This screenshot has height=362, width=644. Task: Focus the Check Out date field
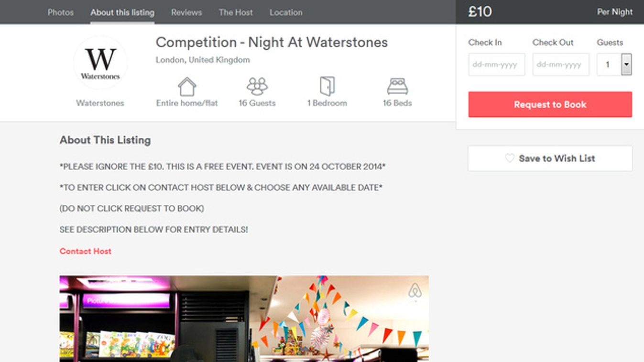point(561,64)
